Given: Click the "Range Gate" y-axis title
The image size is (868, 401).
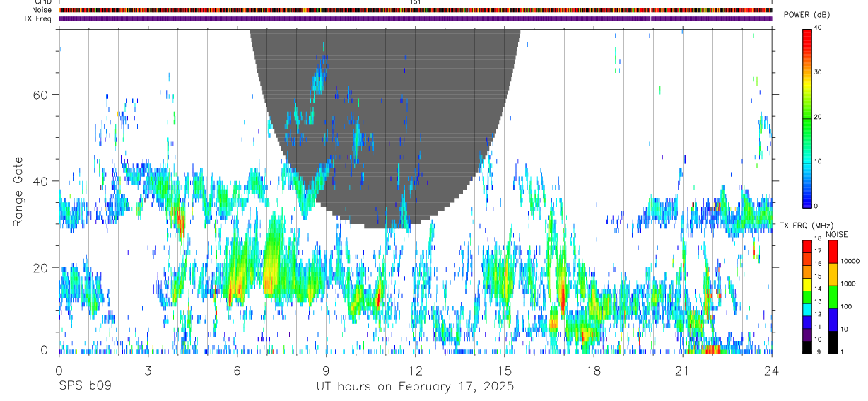Looking at the screenshot, I should tap(19, 192).
